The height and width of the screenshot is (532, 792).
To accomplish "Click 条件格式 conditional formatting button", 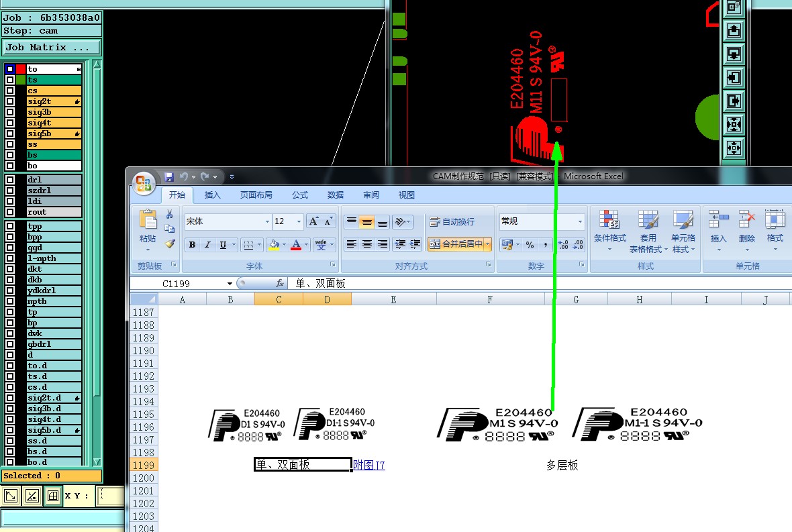I will click(x=609, y=232).
